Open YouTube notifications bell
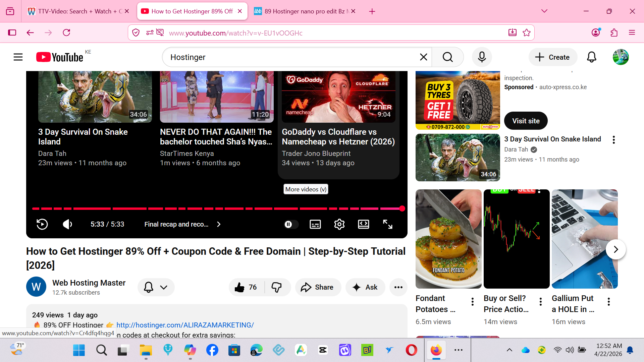Image resolution: width=644 pixels, height=362 pixels. pos(591,57)
